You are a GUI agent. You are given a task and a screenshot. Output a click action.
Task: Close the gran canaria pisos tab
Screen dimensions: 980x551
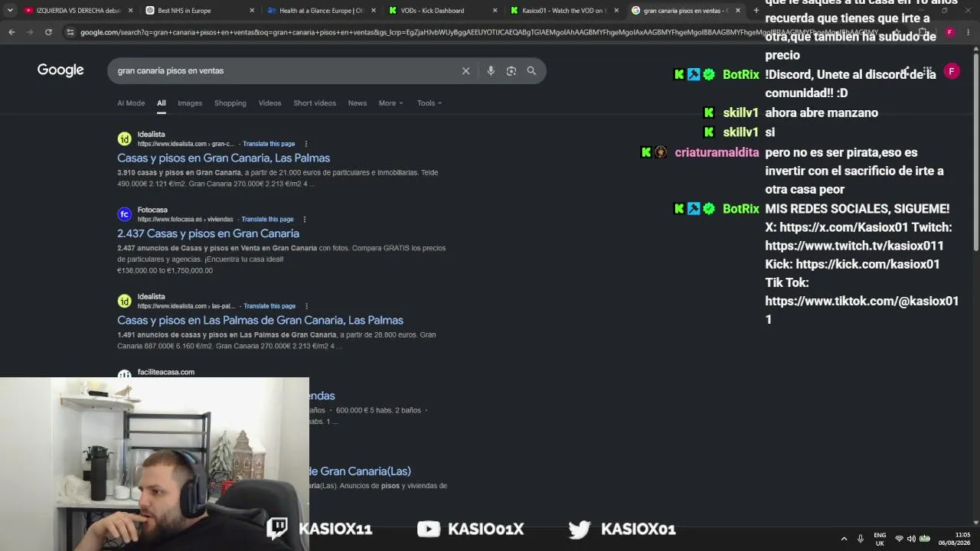click(738, 11)
